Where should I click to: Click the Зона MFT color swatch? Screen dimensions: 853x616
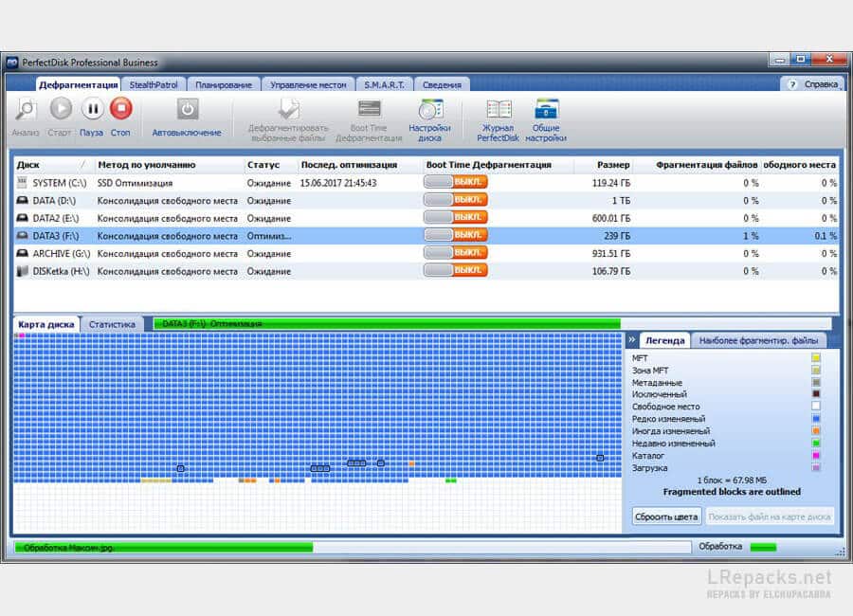[815, 370]
